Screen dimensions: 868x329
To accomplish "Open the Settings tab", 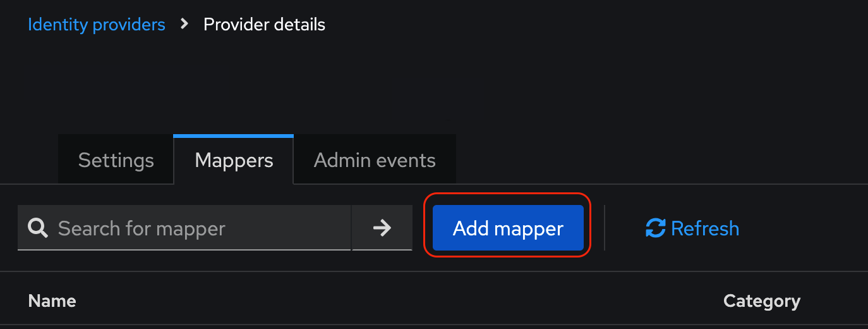I will pyautogui.click(x=116, y=160).
